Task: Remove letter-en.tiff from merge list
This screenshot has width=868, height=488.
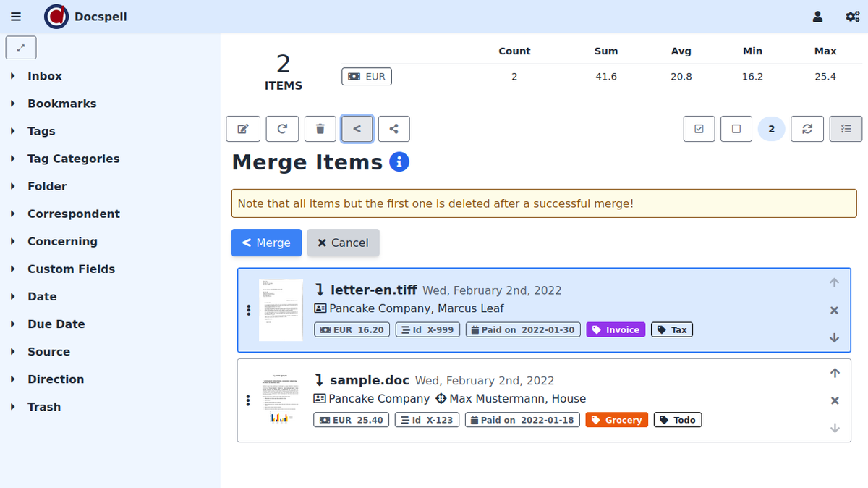Action: [834, 311]
